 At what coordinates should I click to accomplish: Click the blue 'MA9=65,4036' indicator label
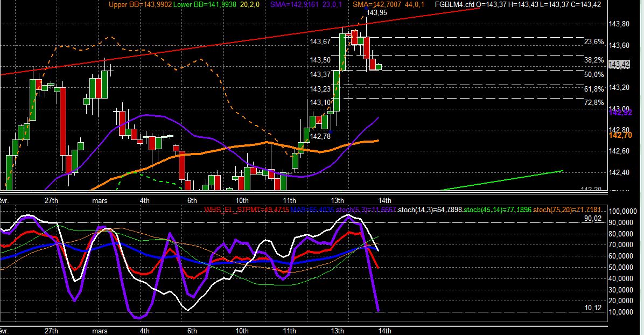coord(312,210)
